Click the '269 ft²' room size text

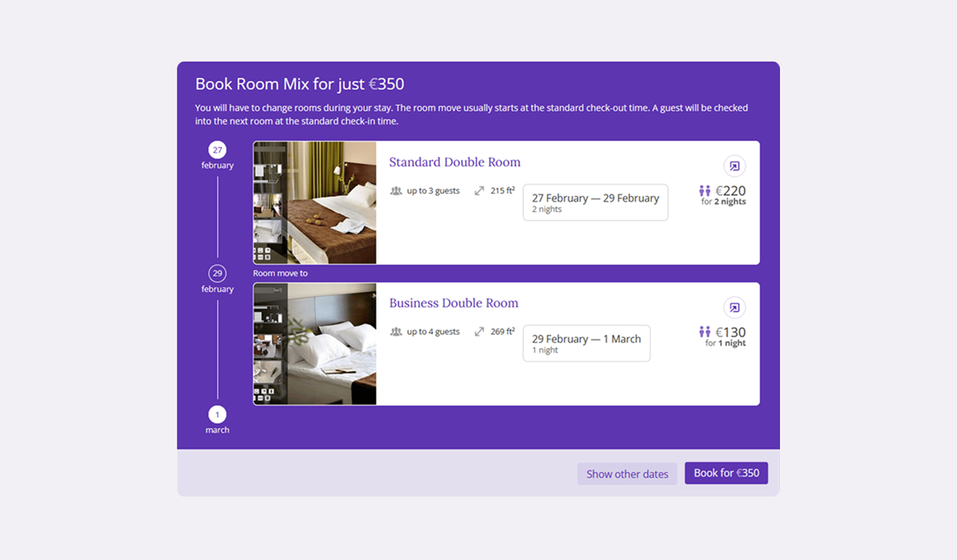point(502,332)
